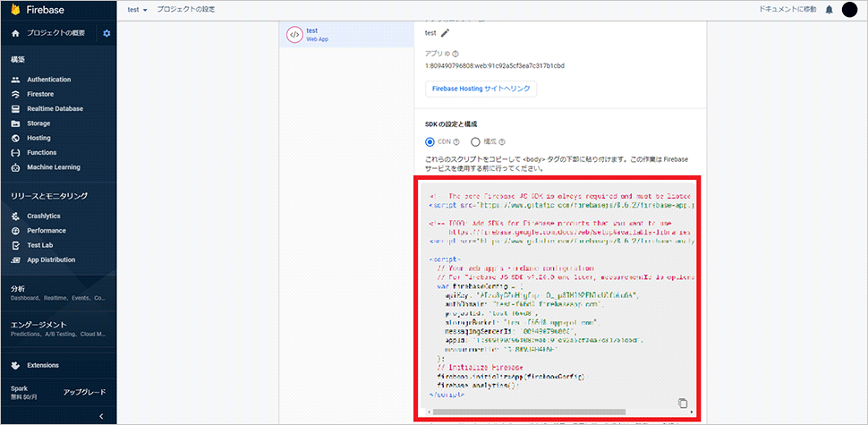Click the Storage folder icon

tap(15, 123)
